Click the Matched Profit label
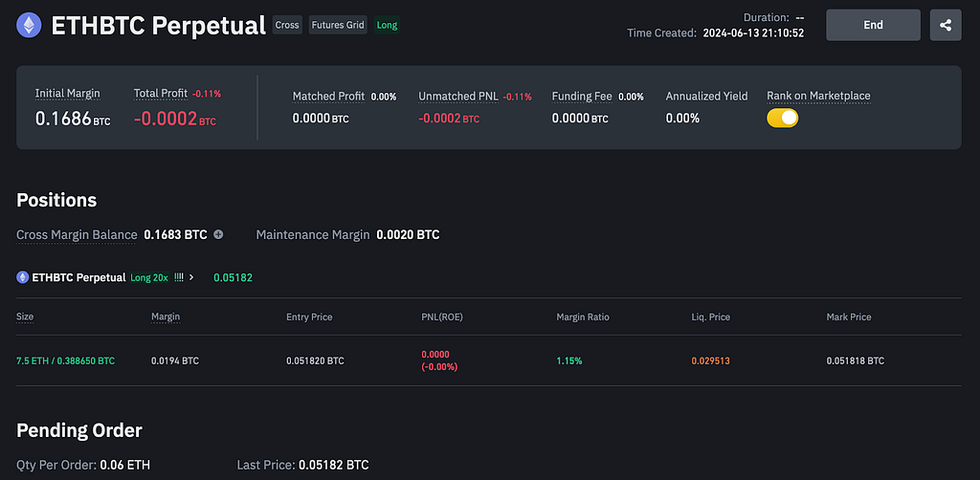Viewport: 980px width, 480px height. click(x=329, y=97)
